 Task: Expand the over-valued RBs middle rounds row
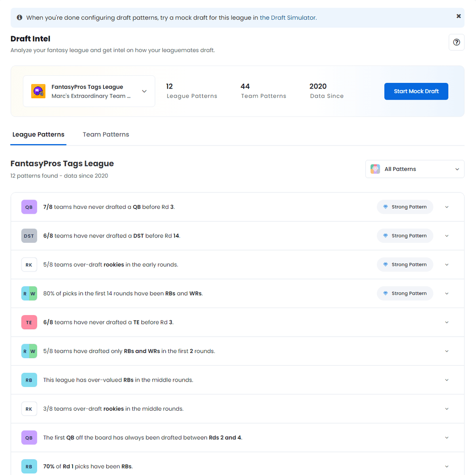446,380
